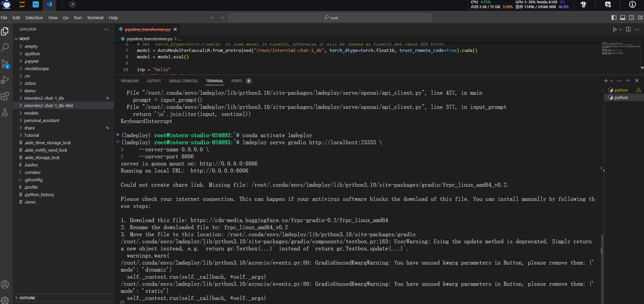Expand the .modelscope folder

click(x=63, y=68)
